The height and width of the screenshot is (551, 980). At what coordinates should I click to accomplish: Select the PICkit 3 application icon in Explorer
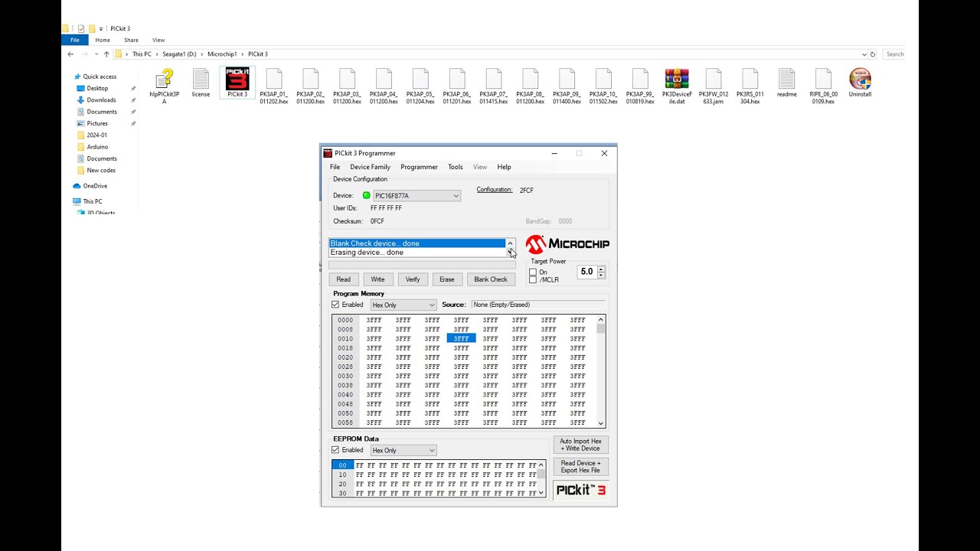click(x=237, y=83)
